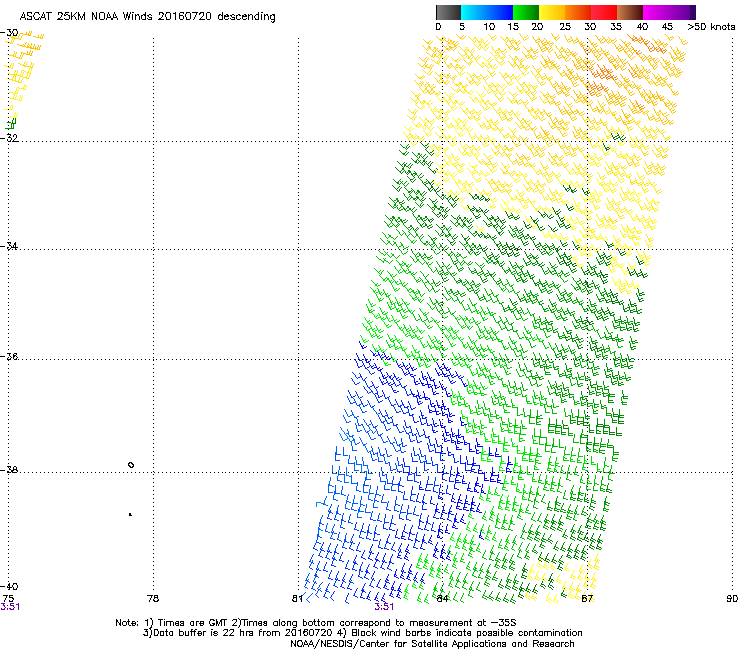The width and height of the screenshot is (740, 650).
Task: Click the purple "3:51" time beneath longitude 75
Action: [x=10, y=607]
